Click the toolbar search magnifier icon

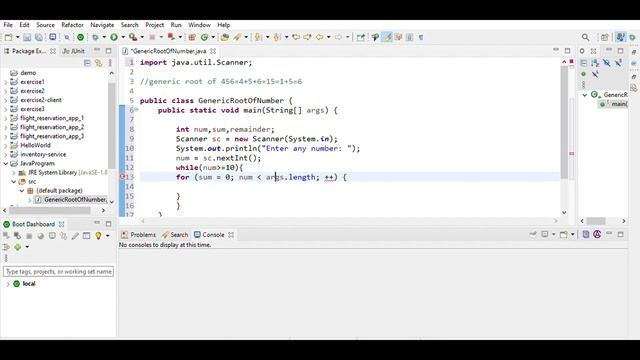pyautogui.click(x=585, y=37)
